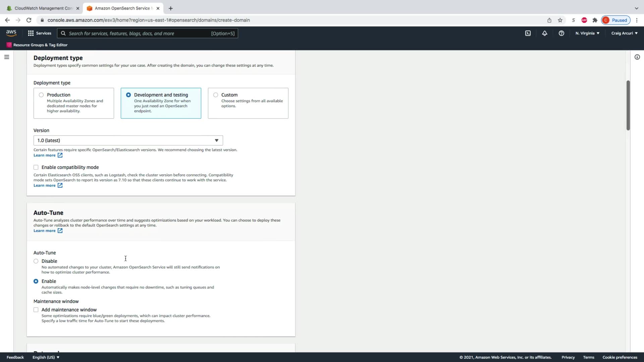Open the Services grid menu

point(39,33)
